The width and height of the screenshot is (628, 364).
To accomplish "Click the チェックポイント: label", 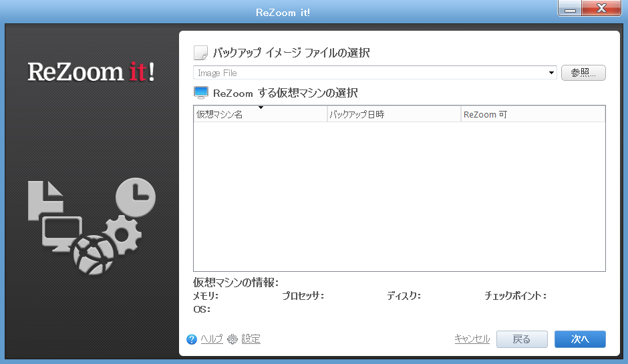I will point(516,296).
